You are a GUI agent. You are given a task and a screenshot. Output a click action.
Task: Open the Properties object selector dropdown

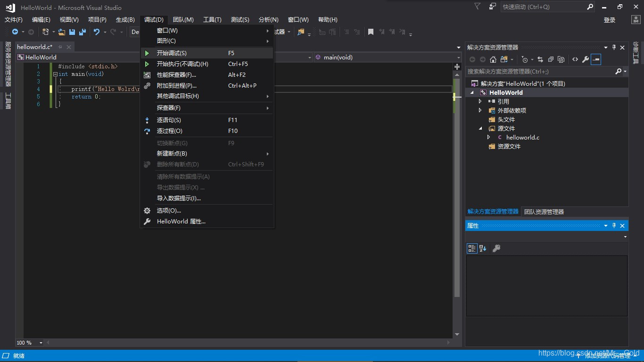click(625, 237)
